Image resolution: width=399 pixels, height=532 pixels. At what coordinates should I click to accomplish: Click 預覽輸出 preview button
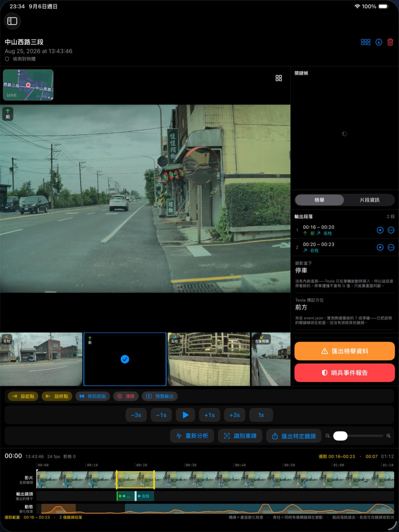click(160, 396)
